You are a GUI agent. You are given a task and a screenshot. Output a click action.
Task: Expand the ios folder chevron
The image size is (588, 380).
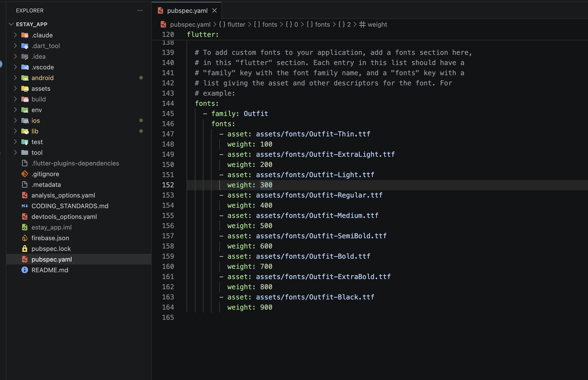[x=15, y=120]
